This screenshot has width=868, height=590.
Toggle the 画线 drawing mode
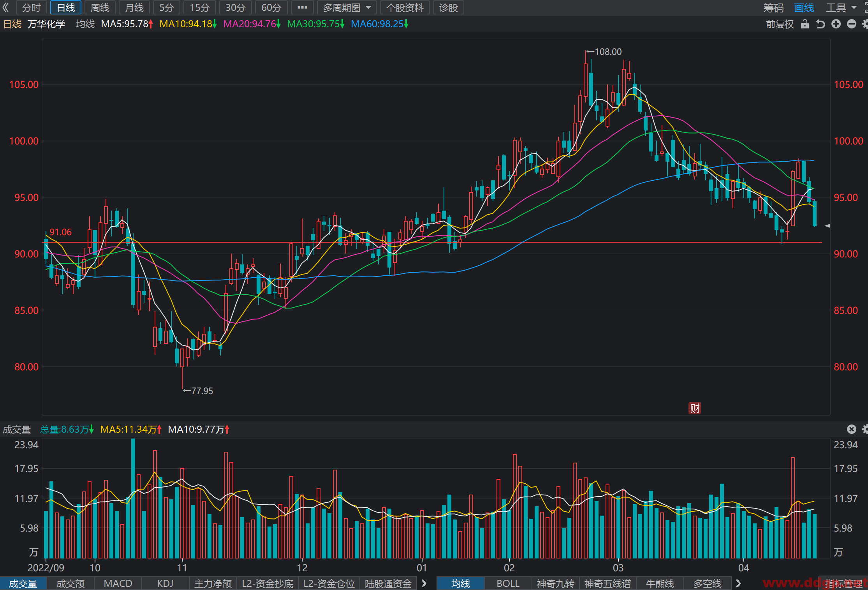point(804,7)
